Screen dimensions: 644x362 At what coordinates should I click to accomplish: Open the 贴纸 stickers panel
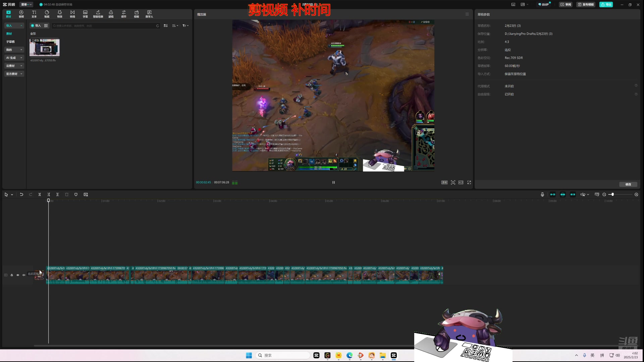(47, 14)
